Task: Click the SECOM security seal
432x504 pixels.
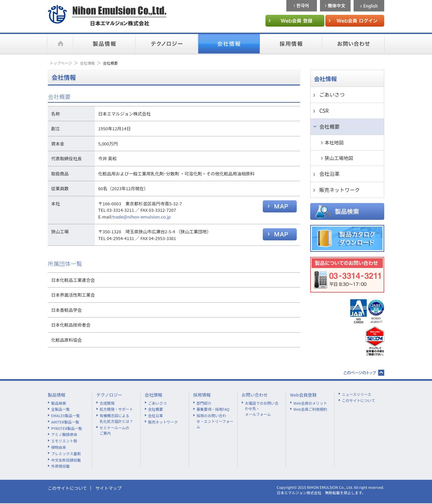Action: (x=375, y=341)
